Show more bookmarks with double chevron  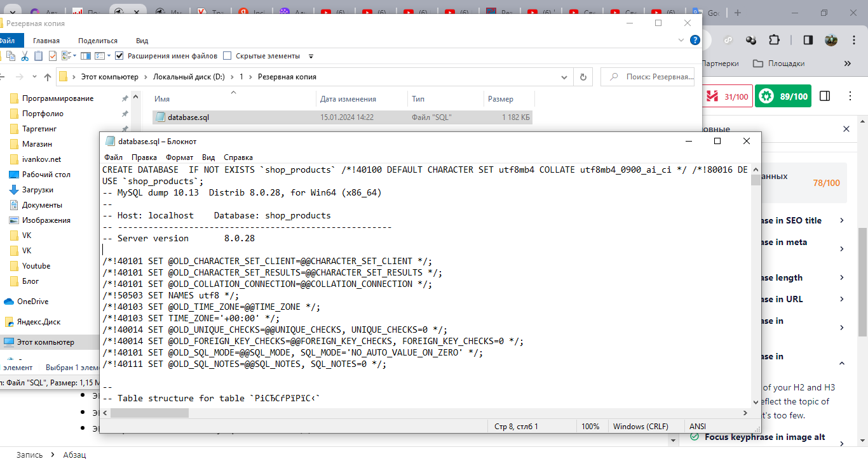[x=848, y=63]
